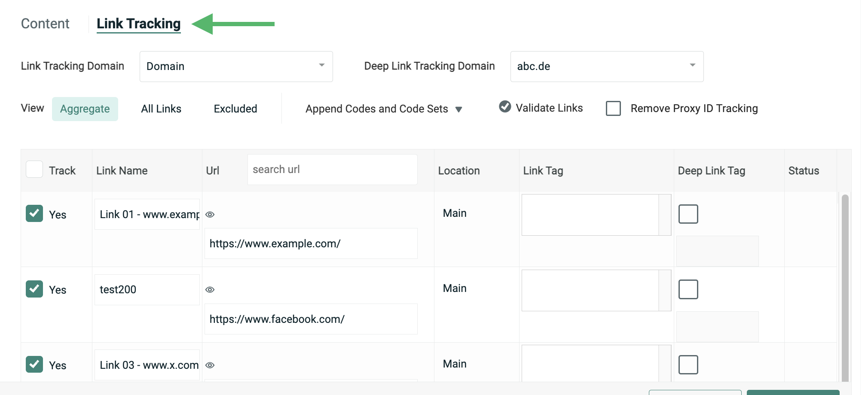Enable Deep Link Tag for the facebook.com row

point(688,289)
